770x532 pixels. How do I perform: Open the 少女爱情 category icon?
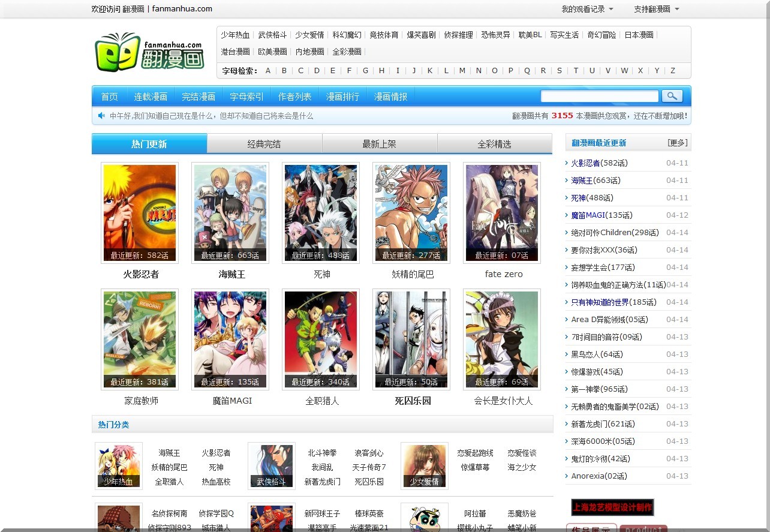click(x=425, y=465)
